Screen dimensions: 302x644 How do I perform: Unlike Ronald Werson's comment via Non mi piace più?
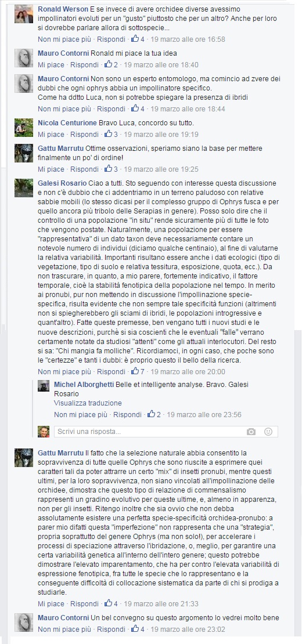[64, 39]
